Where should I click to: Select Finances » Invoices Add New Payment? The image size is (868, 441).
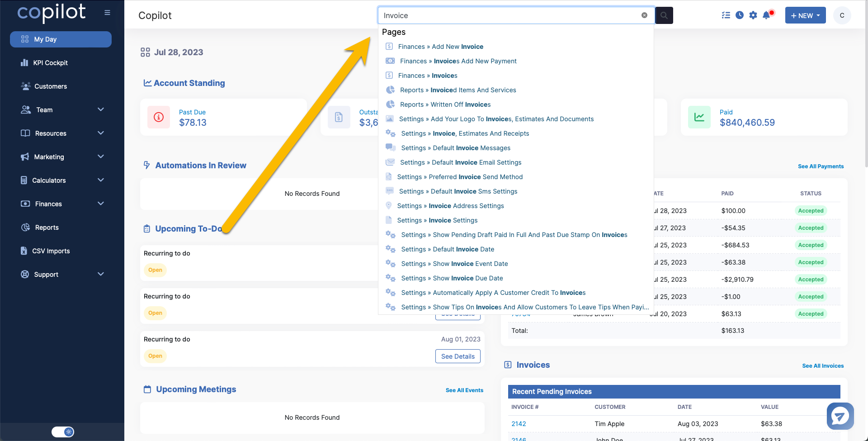(x=458, y=61)
